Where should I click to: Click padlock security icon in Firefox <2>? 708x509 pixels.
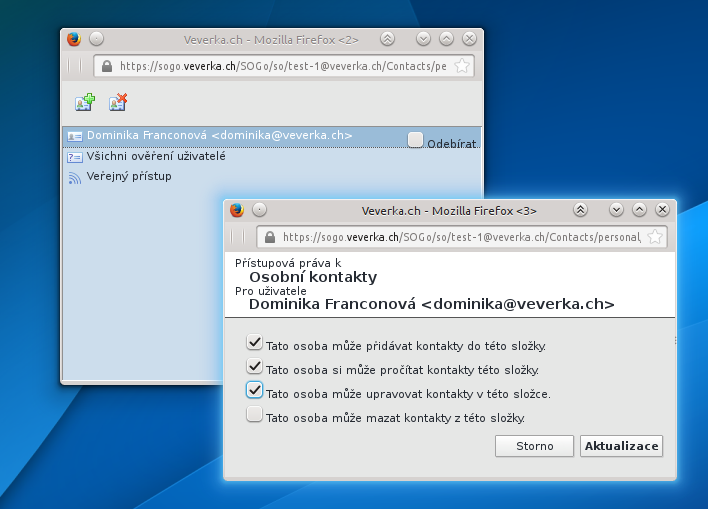[x=107, y=66]
